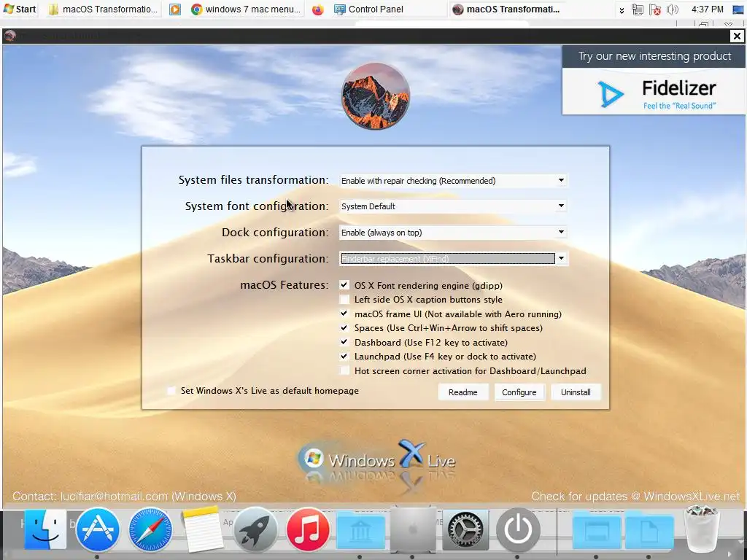Click the volume speaker tray icon
747x560 pixels.
point(672,9)
